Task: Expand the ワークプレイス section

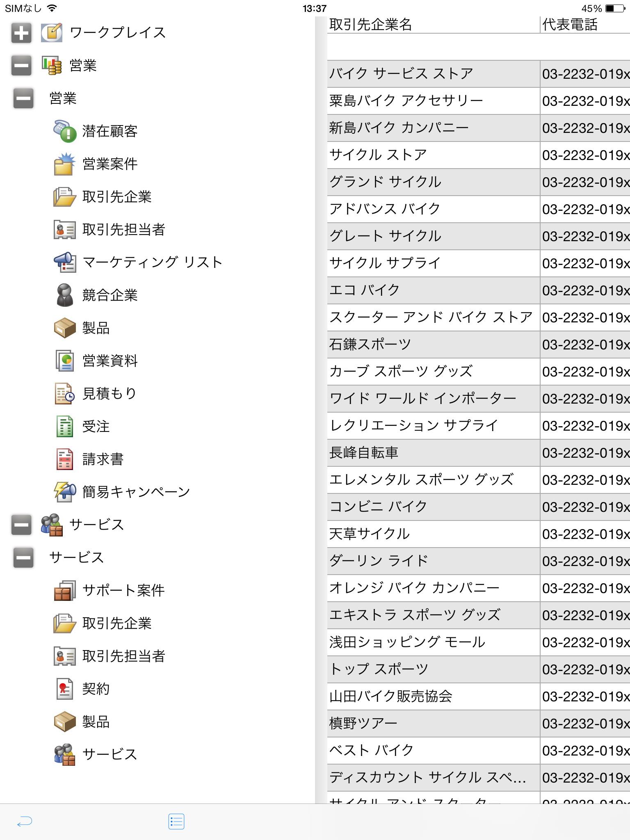Action: click(x=21, y=33)
